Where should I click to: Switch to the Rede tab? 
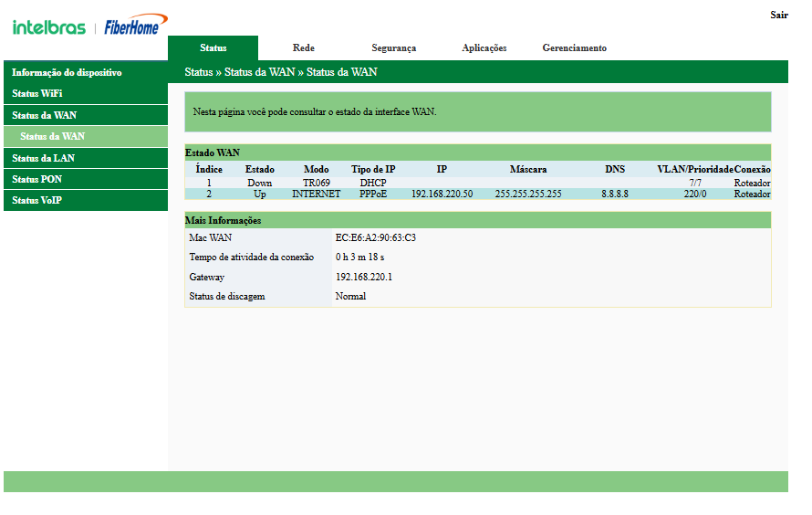tap(304, 48)
